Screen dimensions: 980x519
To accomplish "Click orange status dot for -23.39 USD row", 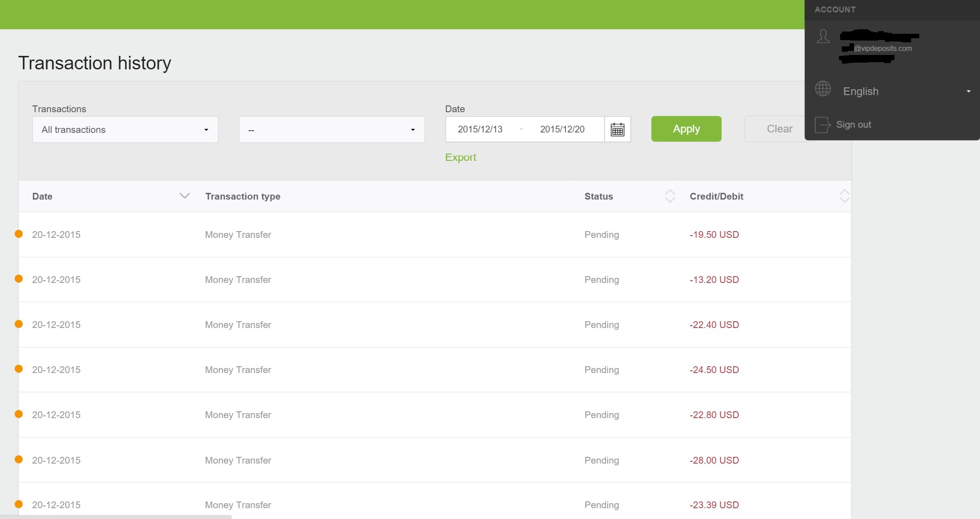I will pyautogui.click(x=18, y=504).
